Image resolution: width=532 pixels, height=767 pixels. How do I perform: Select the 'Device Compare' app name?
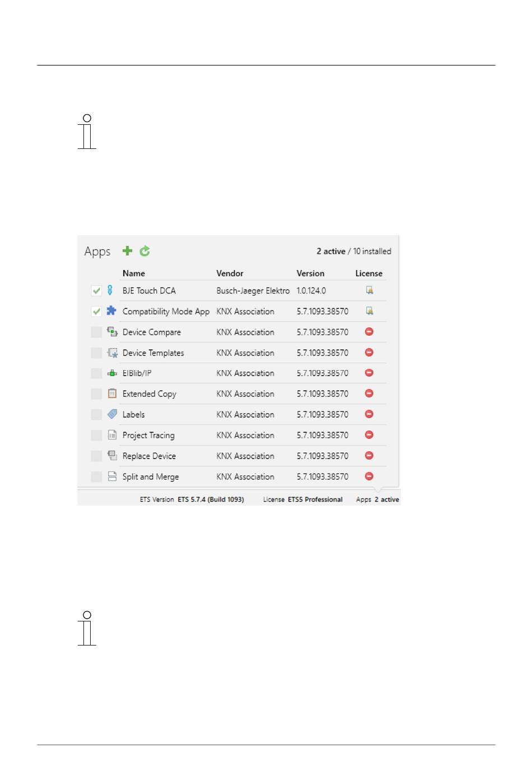click(152, 332)
